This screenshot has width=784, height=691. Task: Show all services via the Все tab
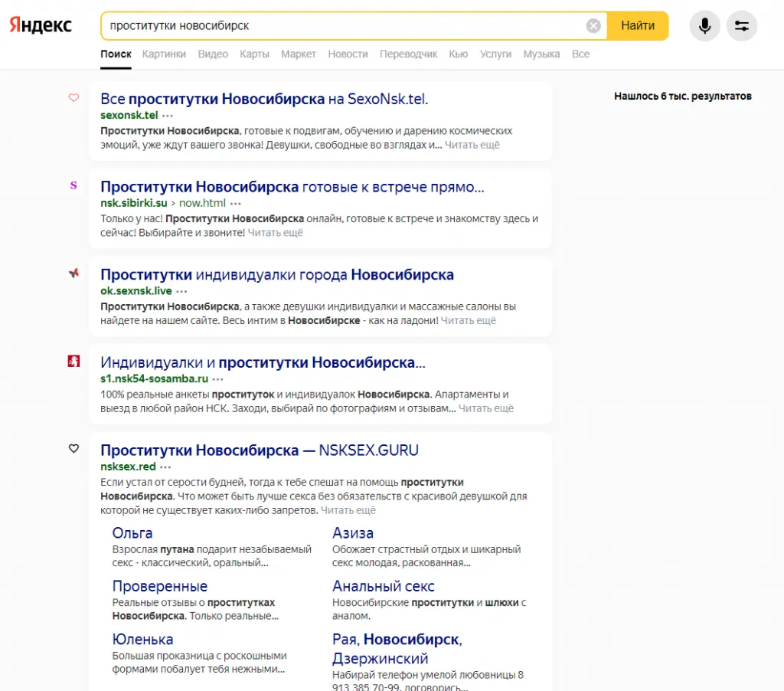(x=580, y=54)
